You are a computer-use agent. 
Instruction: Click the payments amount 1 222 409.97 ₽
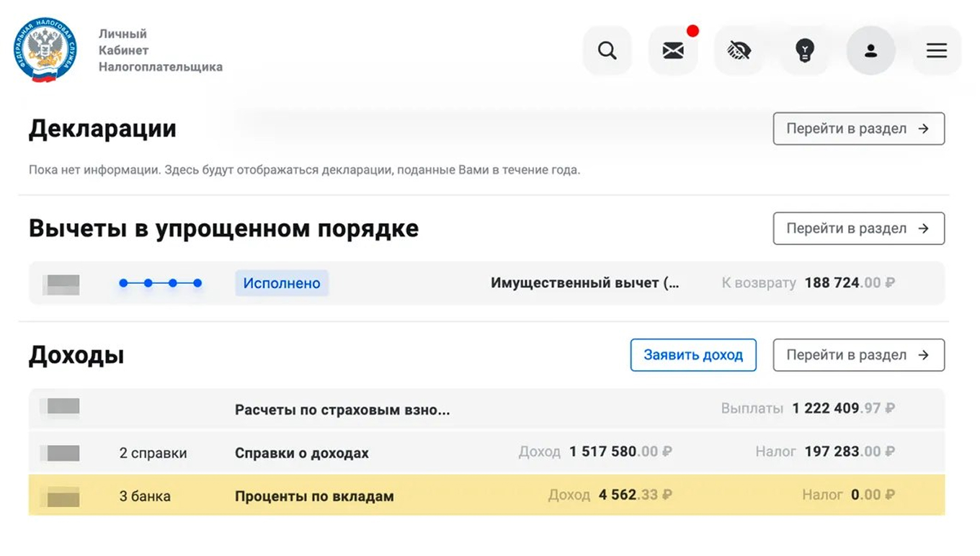(844, 408)
